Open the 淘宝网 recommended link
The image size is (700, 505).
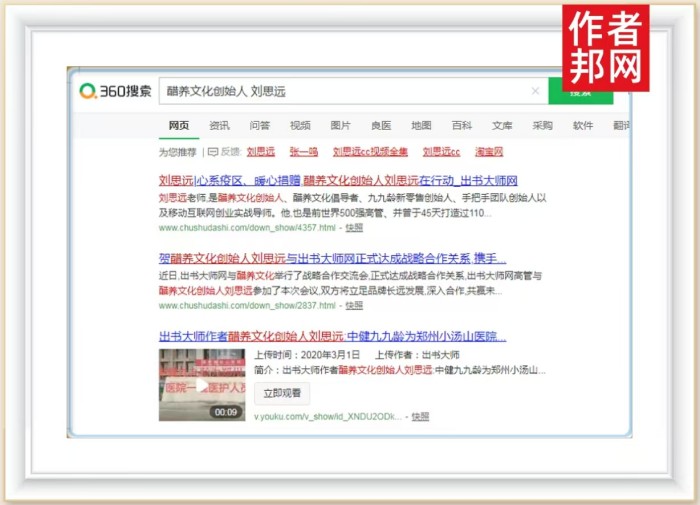pos(488,152)
